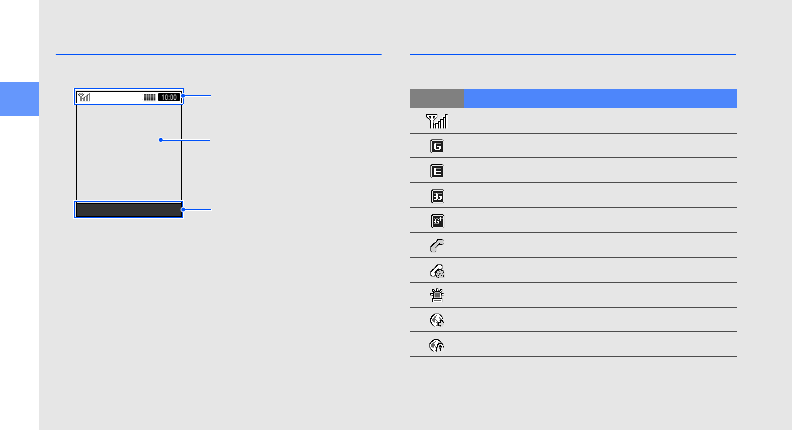Click the voice call in progress icon

pyautogui.click(x=437, y=246)
